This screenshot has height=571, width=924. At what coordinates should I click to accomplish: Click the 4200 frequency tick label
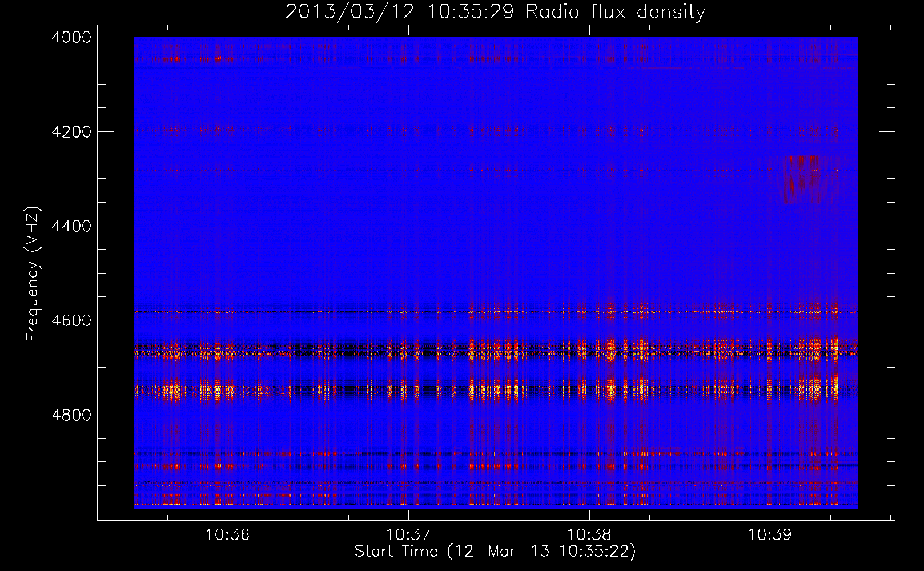click(71, 132)
